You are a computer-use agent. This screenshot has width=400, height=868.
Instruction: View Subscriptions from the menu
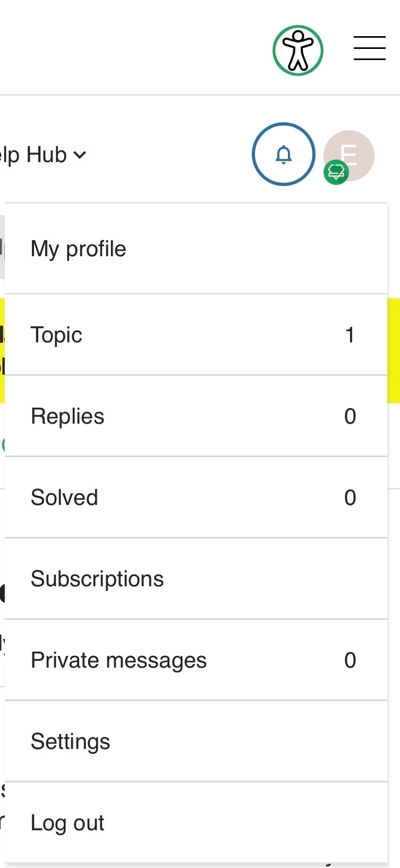(x=97, y=579)
